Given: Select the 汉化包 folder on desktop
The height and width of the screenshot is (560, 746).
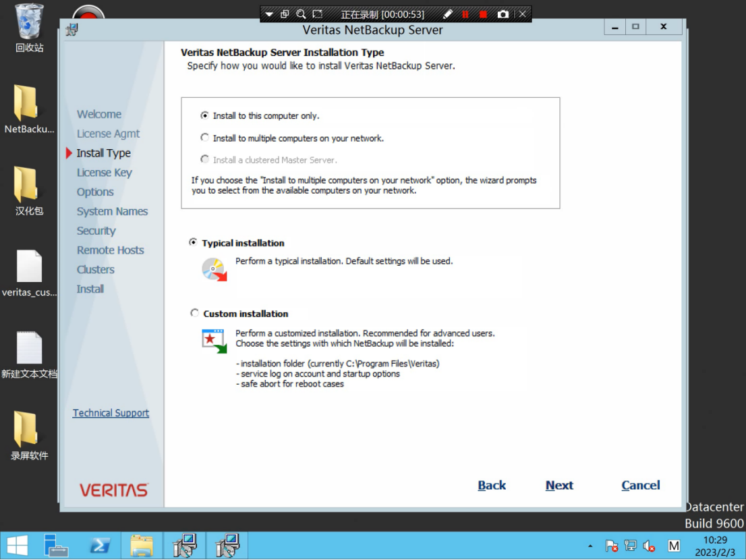Looking at the screenshot, I should coord(29,191).
